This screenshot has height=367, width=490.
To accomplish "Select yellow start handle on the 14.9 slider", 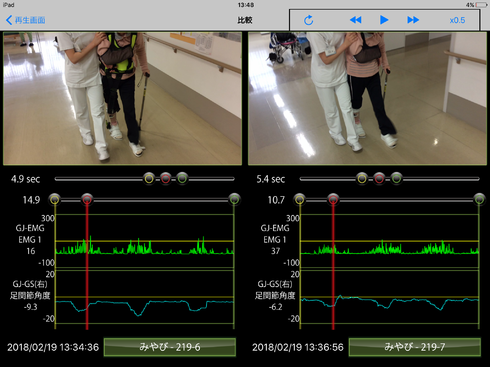I will tap(55, 199).
